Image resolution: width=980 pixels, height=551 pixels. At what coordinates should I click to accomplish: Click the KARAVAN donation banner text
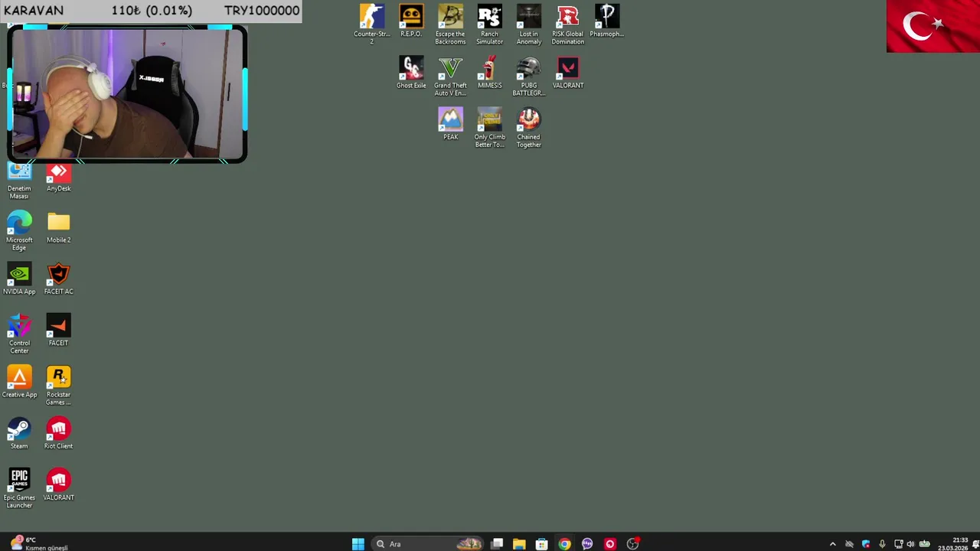click(33, 11)
